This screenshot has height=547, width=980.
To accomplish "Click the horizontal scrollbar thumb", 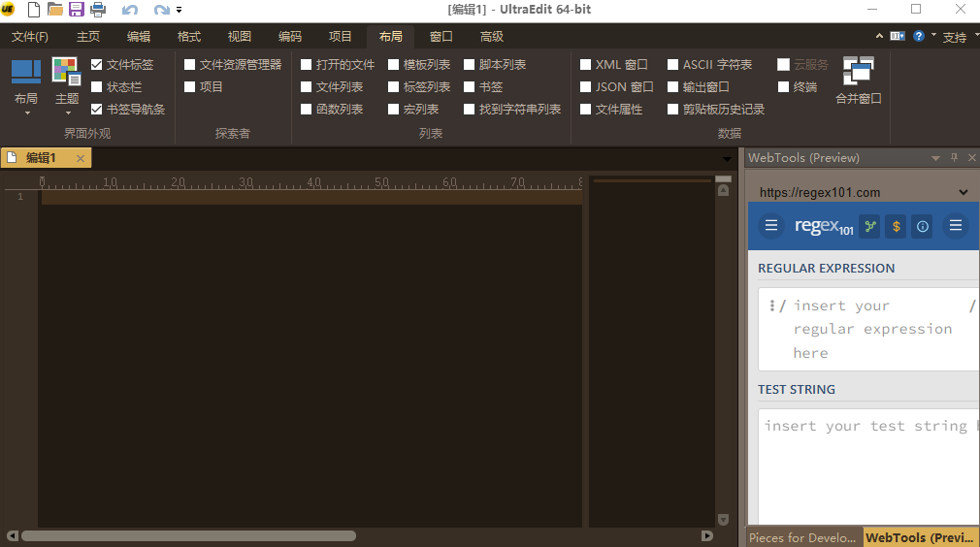I will pyautogui.click(x=189, y=535).
